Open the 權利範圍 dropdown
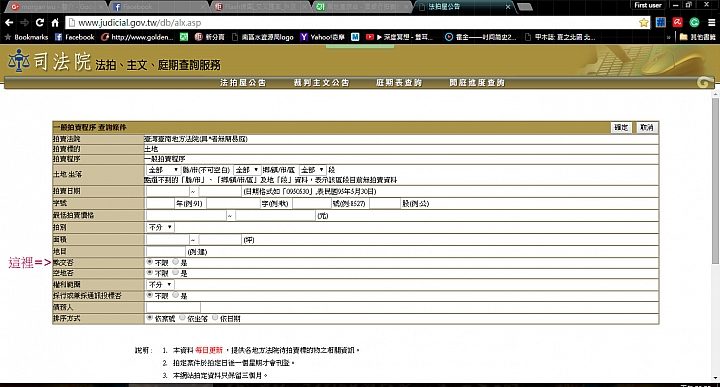This screenshot has height=387, width=720. click(x=160, y=285)
